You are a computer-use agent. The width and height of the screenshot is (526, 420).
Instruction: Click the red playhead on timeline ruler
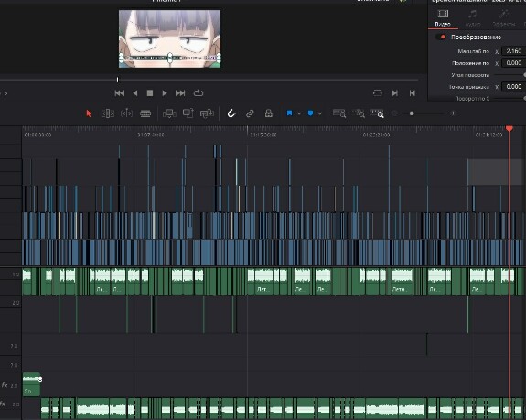coord(510,129)
